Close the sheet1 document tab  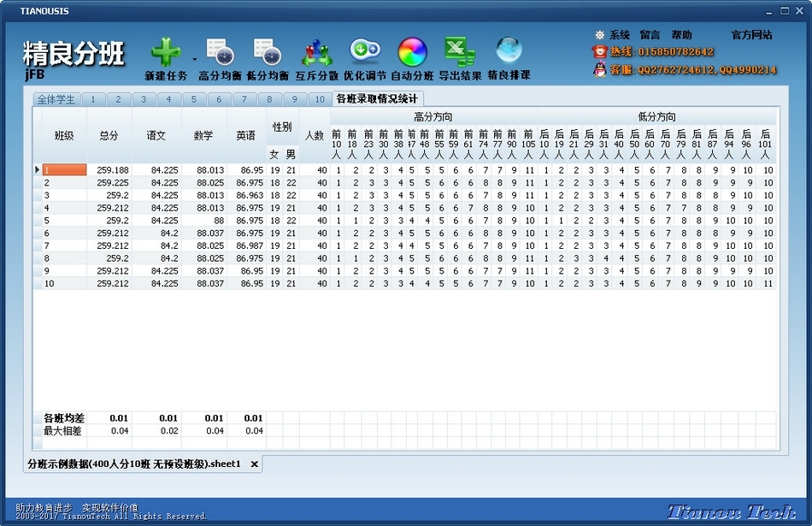(x=254, y=464)
